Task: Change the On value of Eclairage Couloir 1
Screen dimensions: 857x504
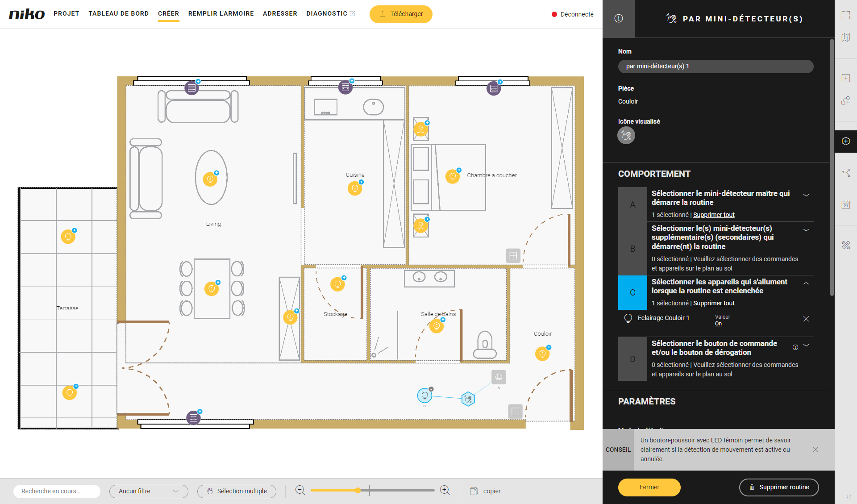Action: [718, 324]
